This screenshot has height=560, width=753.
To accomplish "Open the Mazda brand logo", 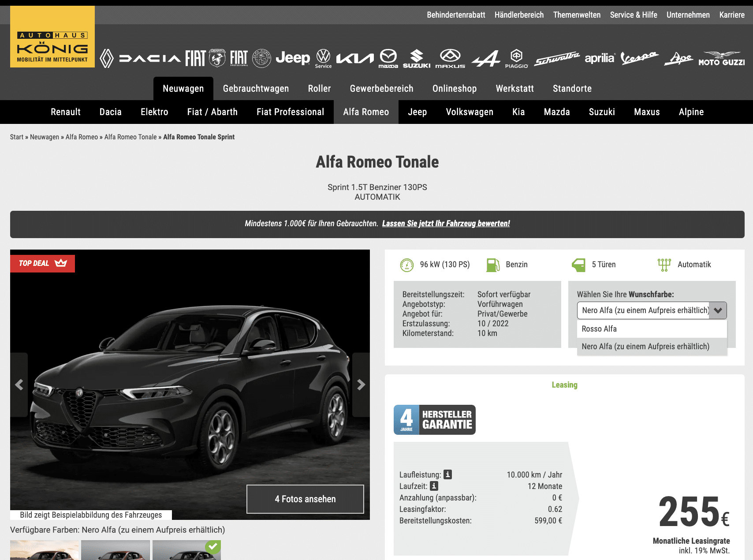I will pyautogui.click(x=388, y=58).
